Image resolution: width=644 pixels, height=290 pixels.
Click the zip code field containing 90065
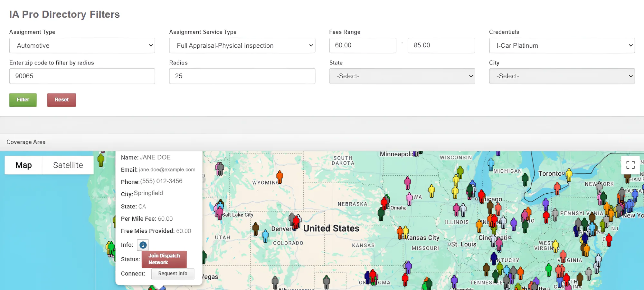[x=82, y=76]
